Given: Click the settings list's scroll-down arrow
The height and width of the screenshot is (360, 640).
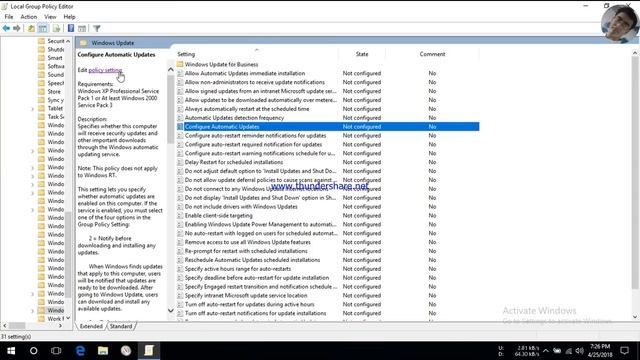Looking at the screenshot, I should pos(635,317).
